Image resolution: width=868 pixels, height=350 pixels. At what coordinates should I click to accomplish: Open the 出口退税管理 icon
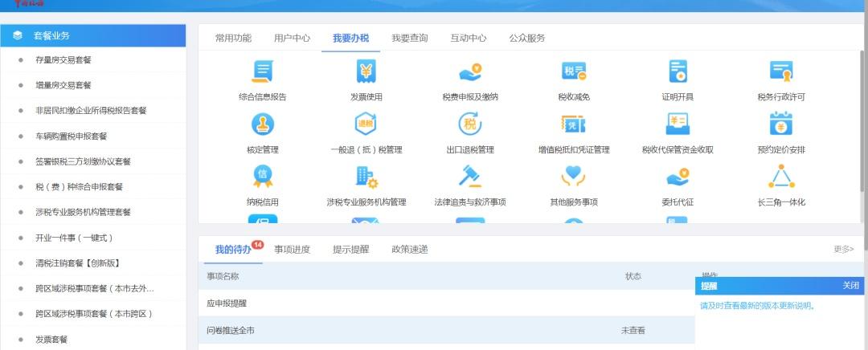click(x=470, y=124)
